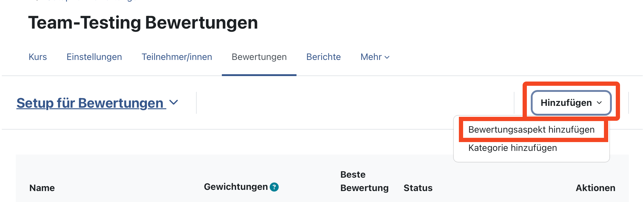Click the Aktionen column header
The image size is (644, 202).
[595, 188]
